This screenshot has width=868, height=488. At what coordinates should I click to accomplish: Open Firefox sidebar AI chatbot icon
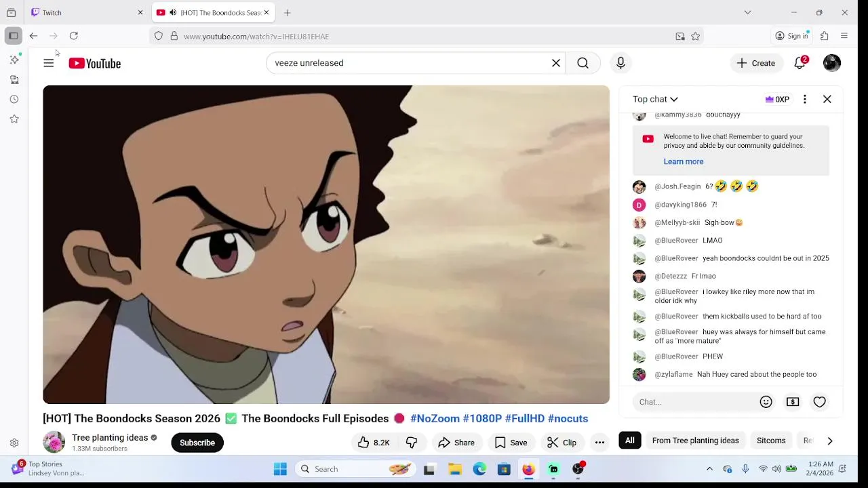[14, 60]
